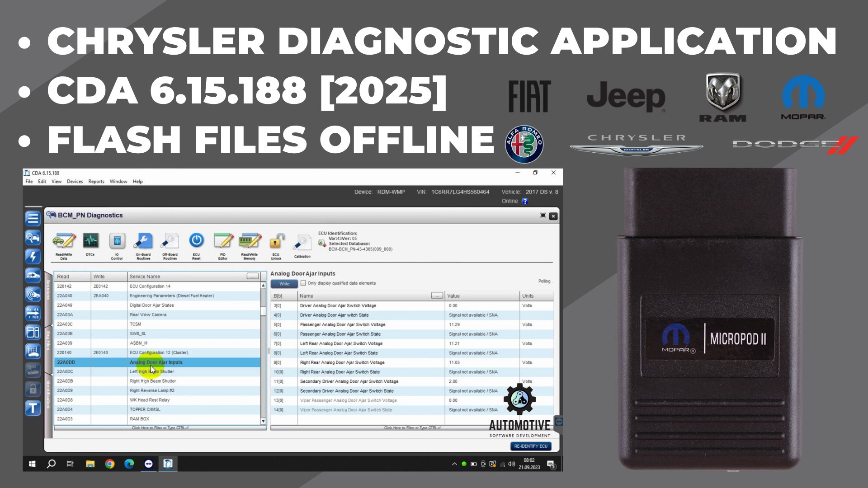Open the Read/Write Data tool
The image size is (868, 488).
click(x=64, y=246)
